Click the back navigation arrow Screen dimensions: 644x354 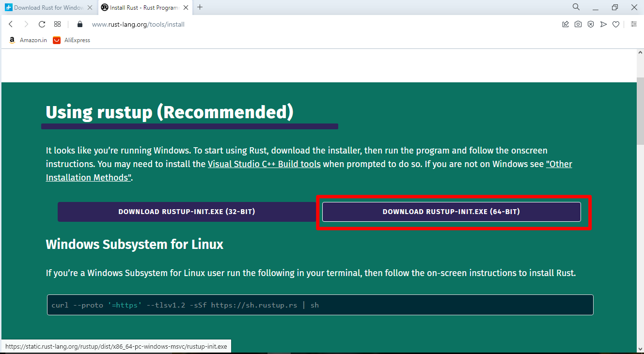tap(11, 24)
